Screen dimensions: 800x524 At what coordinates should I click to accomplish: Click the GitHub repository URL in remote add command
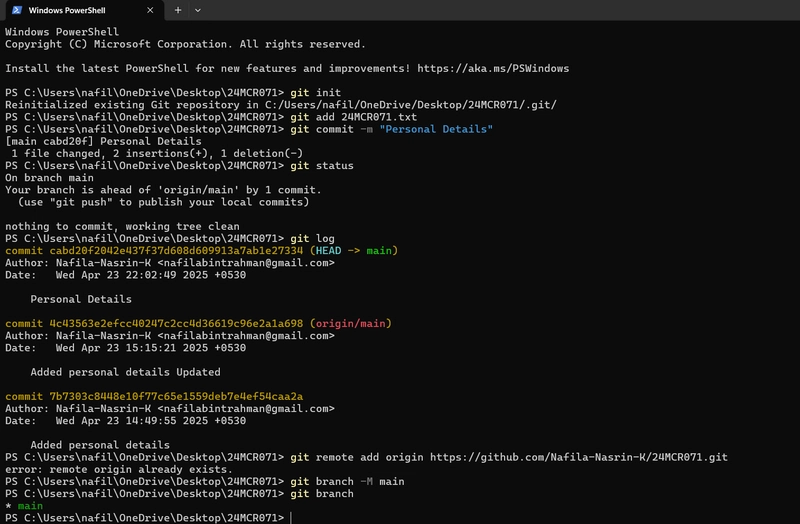tap(579, 457)
